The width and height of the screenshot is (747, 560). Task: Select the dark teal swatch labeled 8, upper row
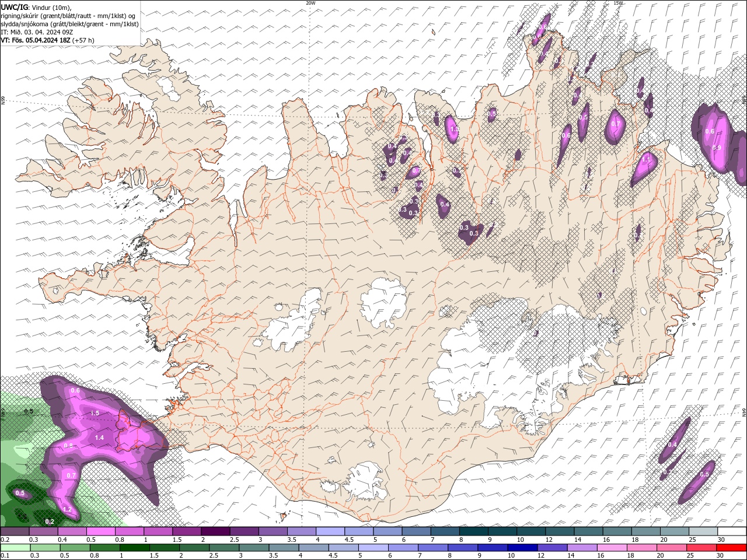click(x=474, y=531)
